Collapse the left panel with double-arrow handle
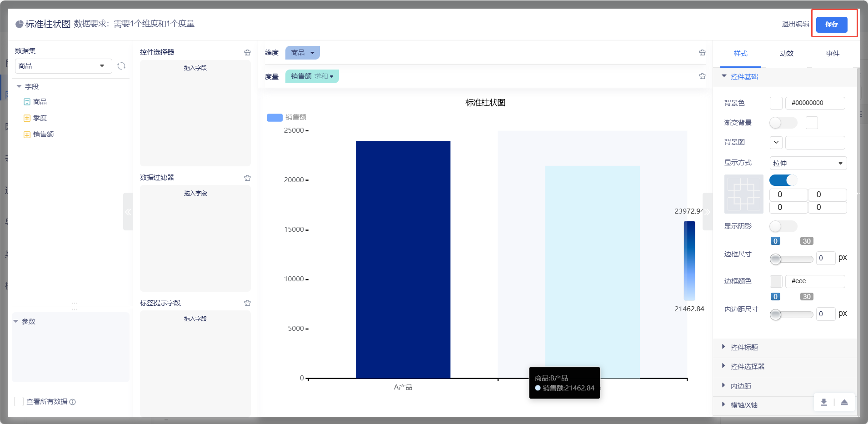Image resolution: width=868 pixels, height=424 pixels. 128,212
